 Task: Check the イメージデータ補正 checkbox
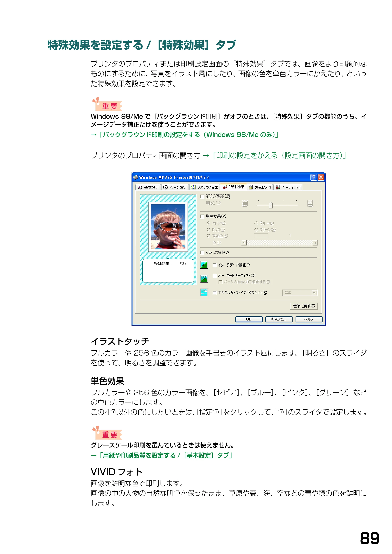coord(214,265)
